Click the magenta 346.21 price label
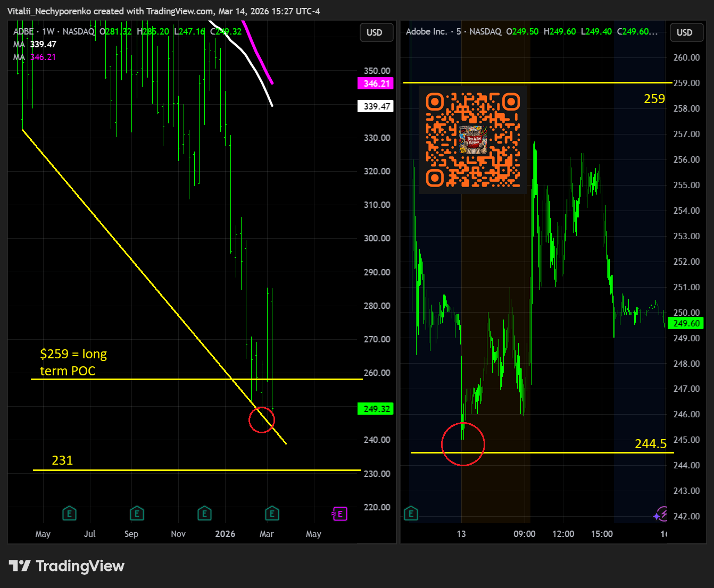The image size is (714, 588). click(x=376, y=83)
